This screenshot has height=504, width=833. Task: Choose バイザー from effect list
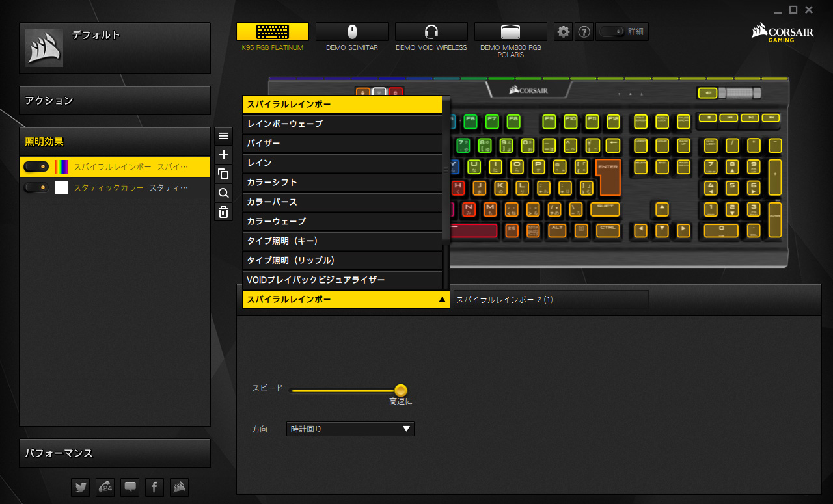[342, 143]
